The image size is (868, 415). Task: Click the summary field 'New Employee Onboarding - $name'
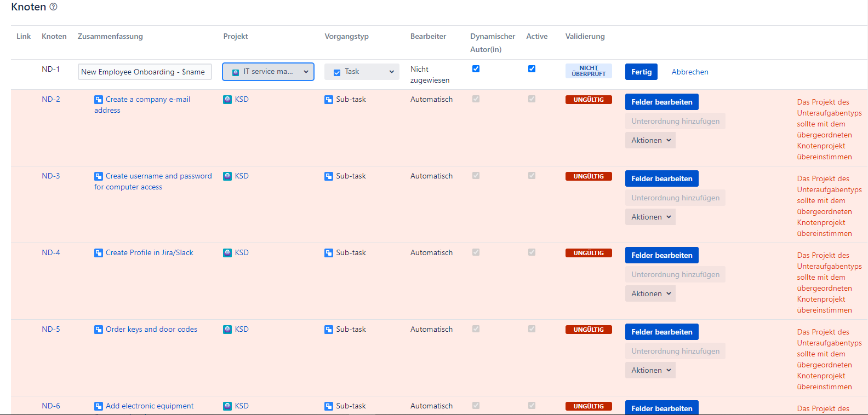pyautogui.click(x=145, y=72)
